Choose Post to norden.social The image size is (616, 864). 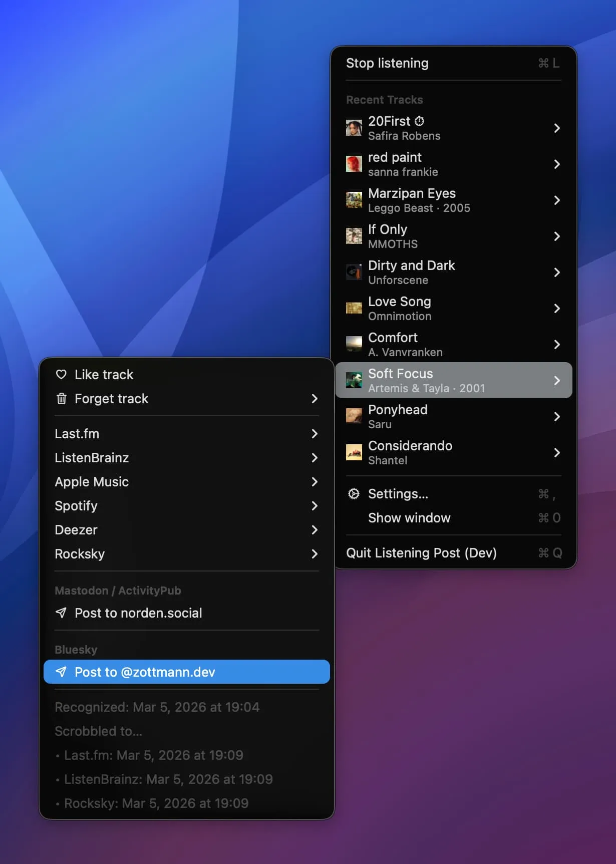(x=187, y=613)
